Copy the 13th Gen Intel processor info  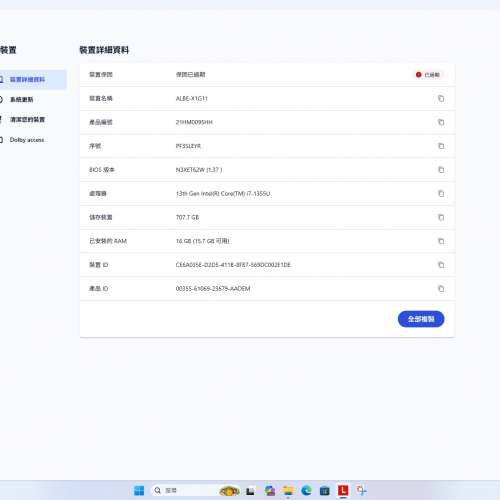click(x=441, y=194)
